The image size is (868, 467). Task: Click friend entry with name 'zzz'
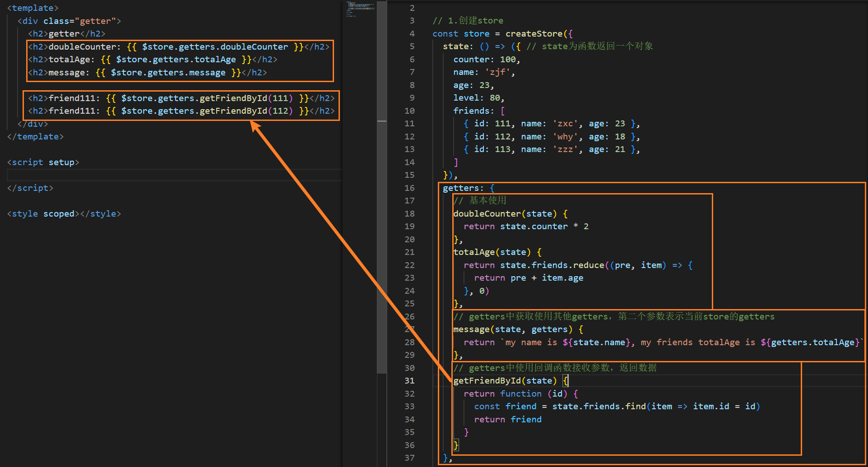[552, 149]
